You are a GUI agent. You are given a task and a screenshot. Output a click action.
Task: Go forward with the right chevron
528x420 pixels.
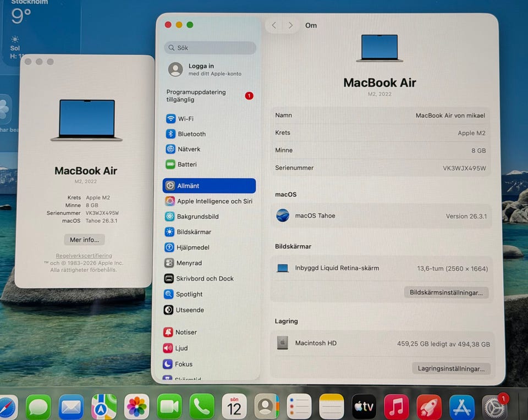290,25
